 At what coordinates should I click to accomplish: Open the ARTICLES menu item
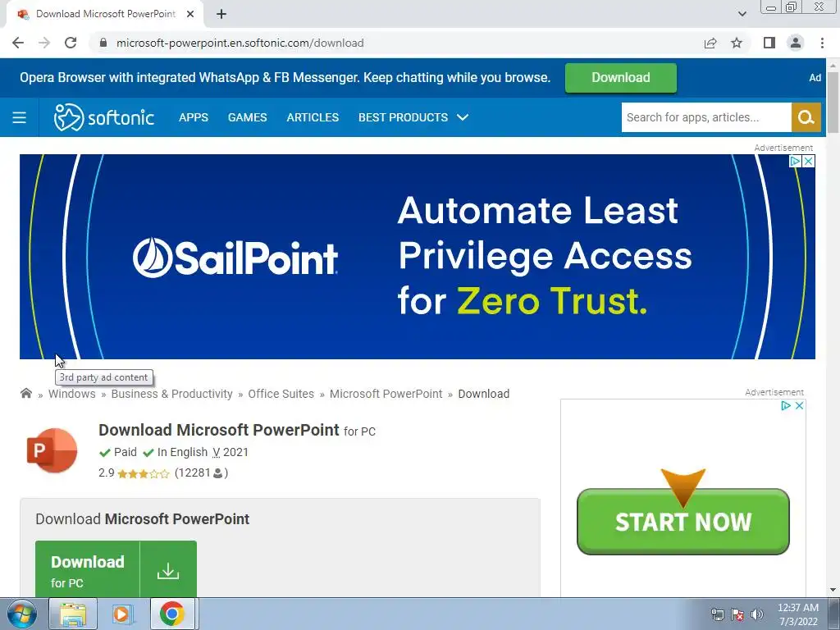[x=313, y=117]
